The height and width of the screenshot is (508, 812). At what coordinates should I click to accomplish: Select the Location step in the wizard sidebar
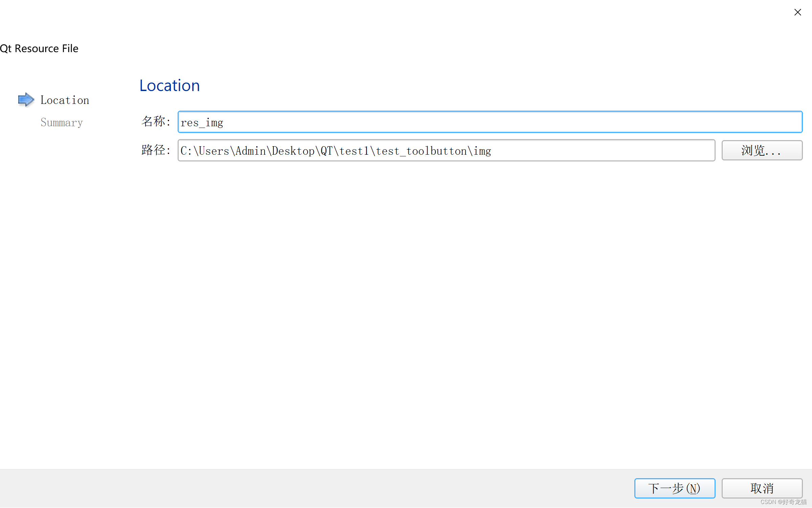tap(65, 100)
